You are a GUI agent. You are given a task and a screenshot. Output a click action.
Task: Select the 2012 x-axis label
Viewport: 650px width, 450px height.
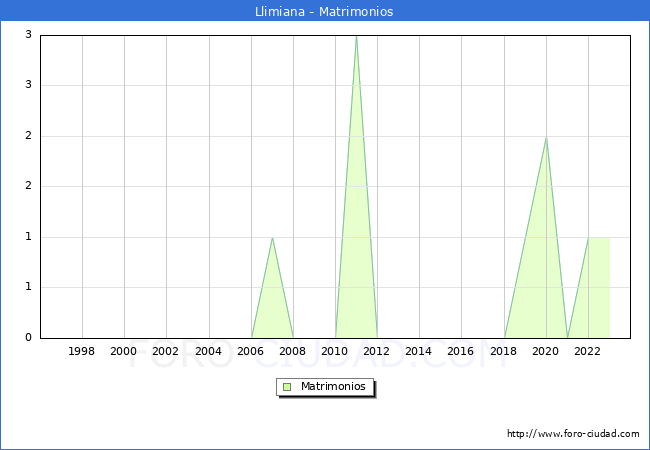377,351
